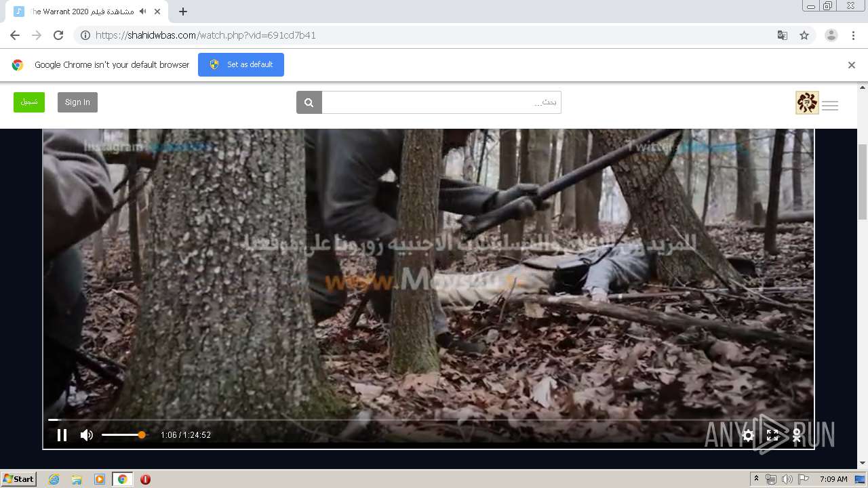Open the Chrome profile avatar
The image size is (868, 488).
(831, 35)
